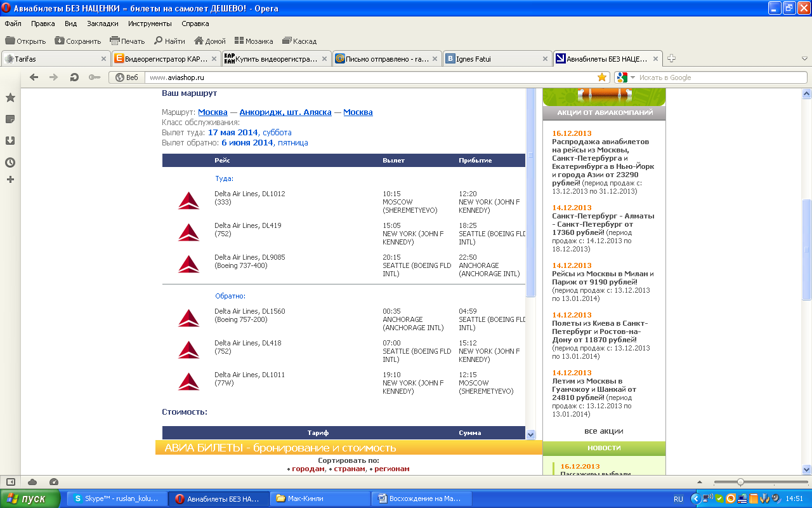Screen dimensions: 812x508
Task: Click the Открыть toolbar button
Action: (25, 41)
